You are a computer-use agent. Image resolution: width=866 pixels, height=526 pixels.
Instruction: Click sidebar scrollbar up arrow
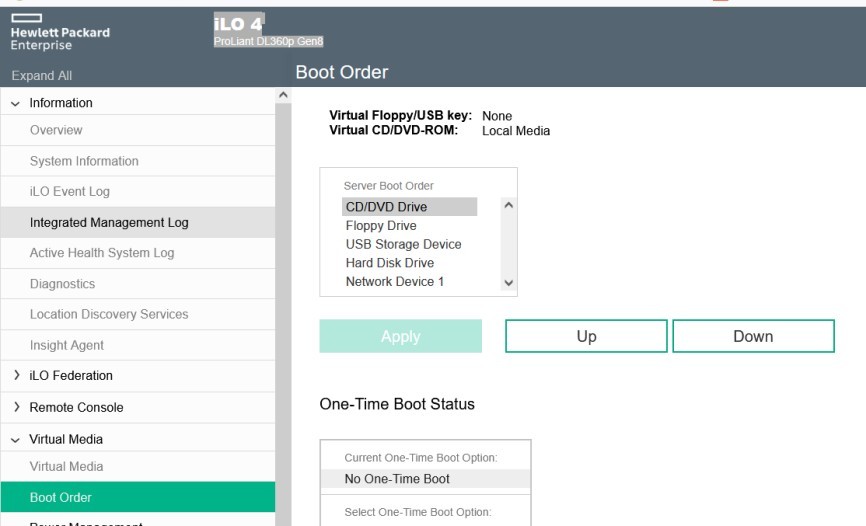(x=282, y=95)
